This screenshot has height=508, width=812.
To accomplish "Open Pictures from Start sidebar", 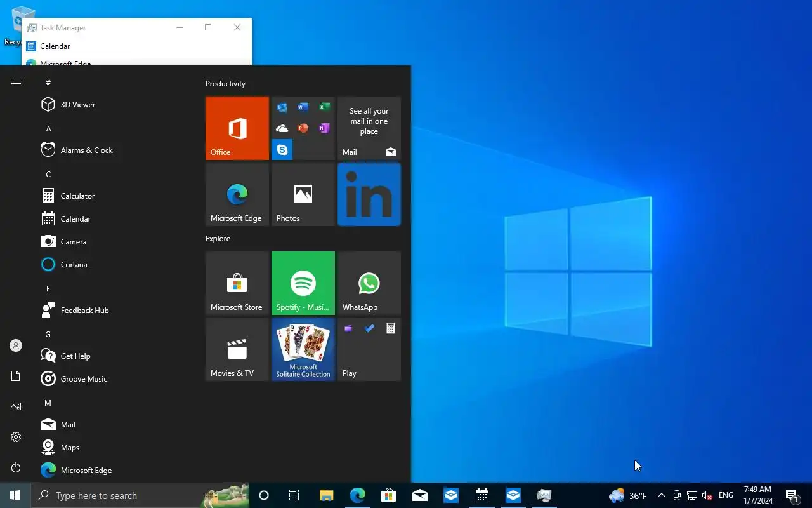I will coord(16,406).
